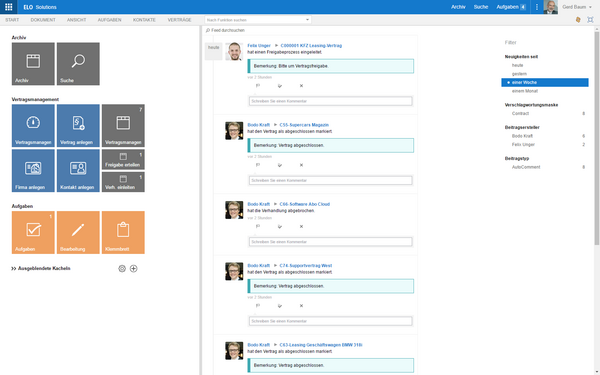This screenshot has width=600, height=375.
Task: Click comment field under C66-Software Abo Cloud
Action: [x=331, y=242]
